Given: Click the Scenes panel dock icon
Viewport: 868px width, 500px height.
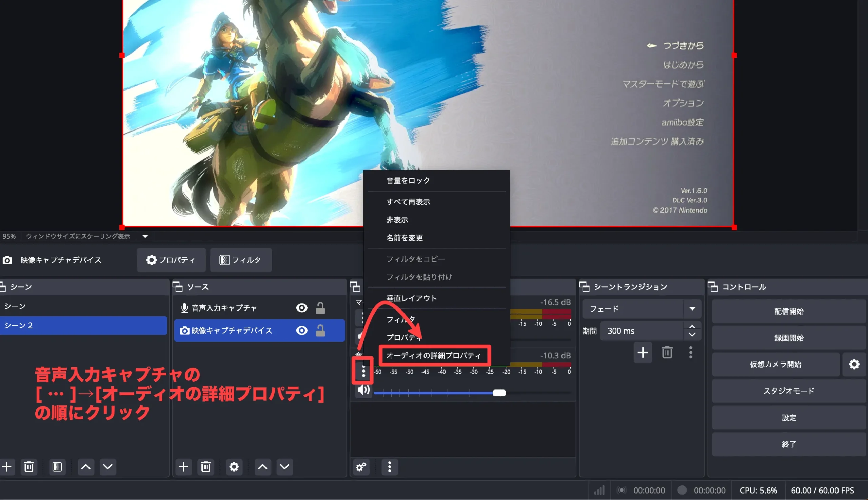Looking at the screenshot, I should pyautogui.click(x=3, y=287).
